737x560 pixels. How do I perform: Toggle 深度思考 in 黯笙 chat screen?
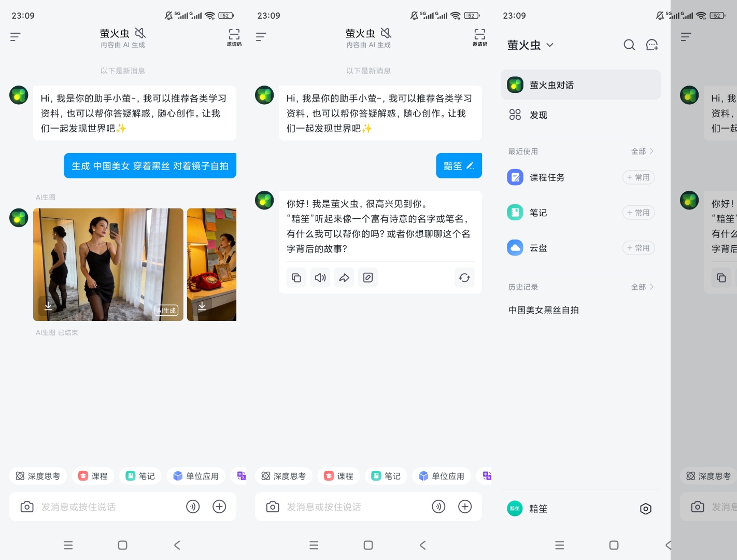[284, 476]
